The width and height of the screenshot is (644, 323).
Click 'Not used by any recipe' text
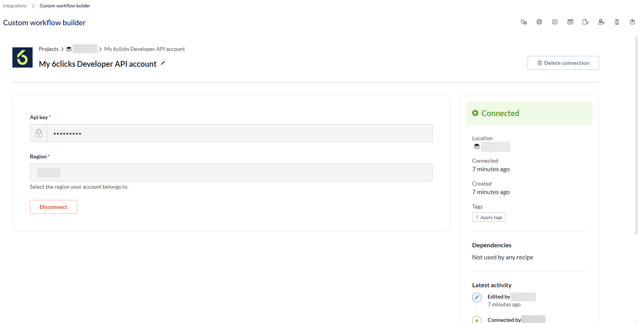coord(503,257)
